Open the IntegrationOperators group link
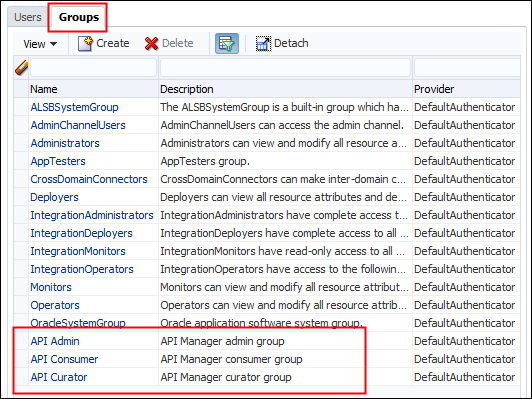The image size is (532, 399). pyautogui.click(x=82, y=269)
